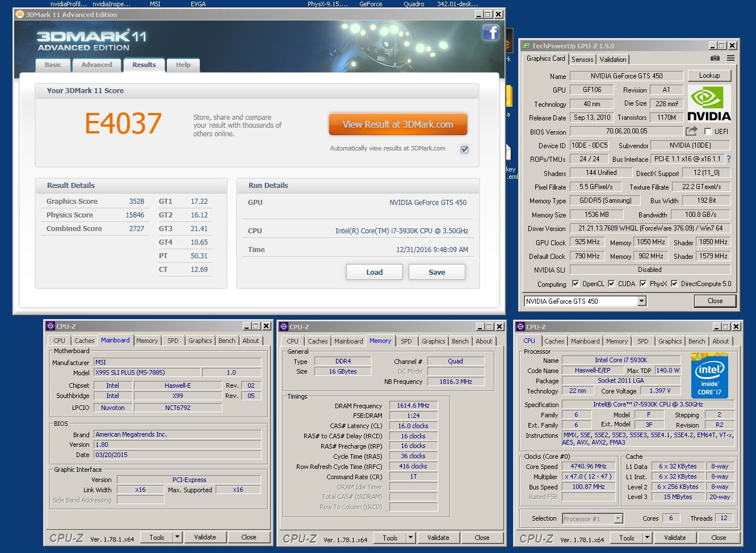This screenshot has height=553, width=756.
Task: Click the Bandwidth value 100.8 GB/s
Action: click(x=700, y=215)
